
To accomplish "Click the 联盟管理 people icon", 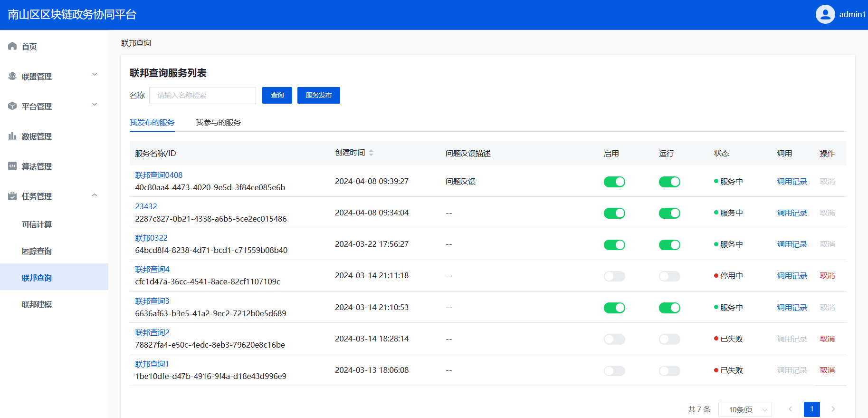I will (12, 76).
